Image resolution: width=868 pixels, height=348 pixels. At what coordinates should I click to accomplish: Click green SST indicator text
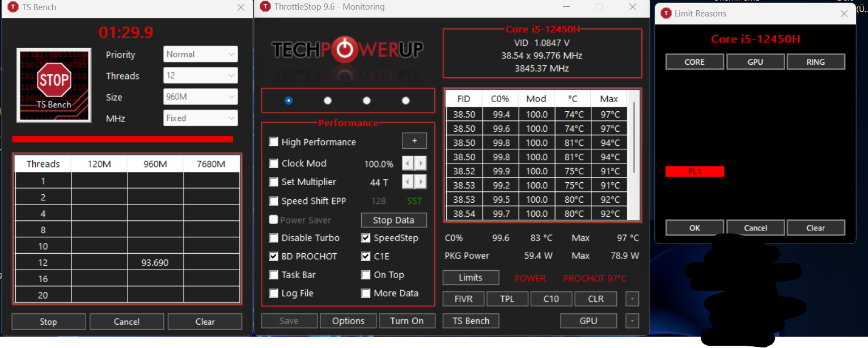(x=414, y=201)
